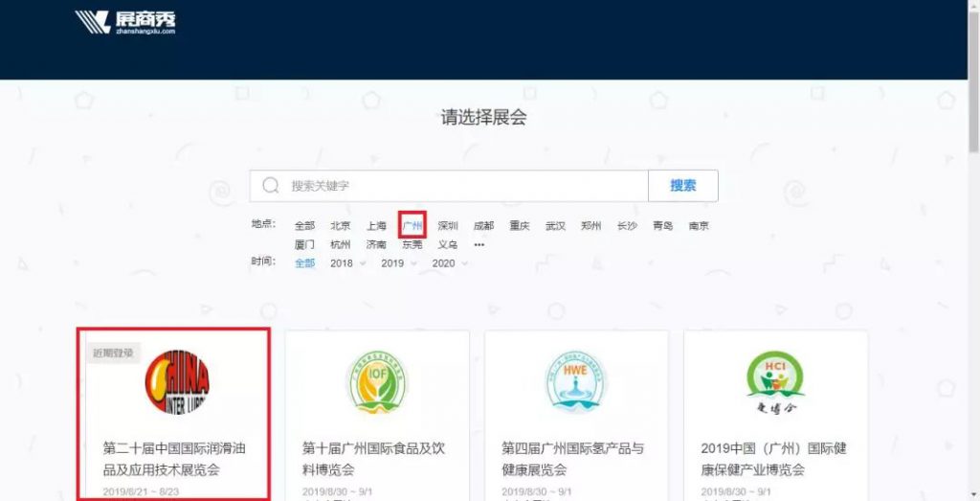Screen dimensions: 980x501
Task: Open 2019中国（广州）国际健康保健产业博览会 title
Action: point(773,459)
